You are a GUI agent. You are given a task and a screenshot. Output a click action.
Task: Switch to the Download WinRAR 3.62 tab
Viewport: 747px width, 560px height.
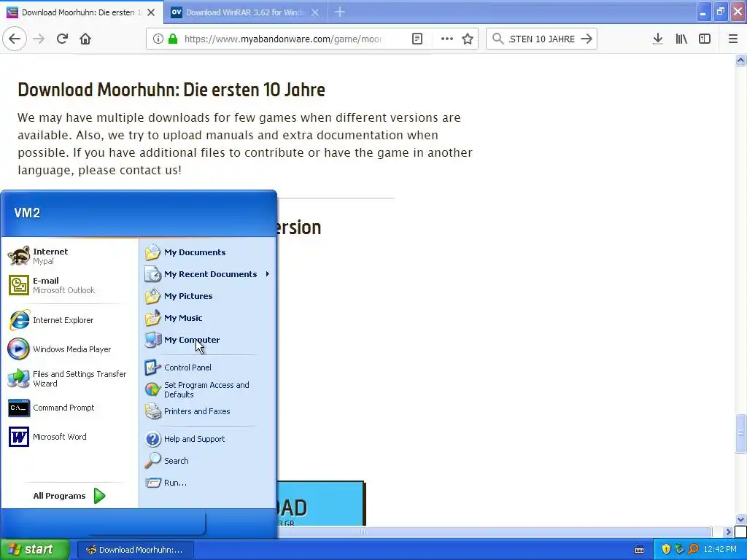point(245,12)
